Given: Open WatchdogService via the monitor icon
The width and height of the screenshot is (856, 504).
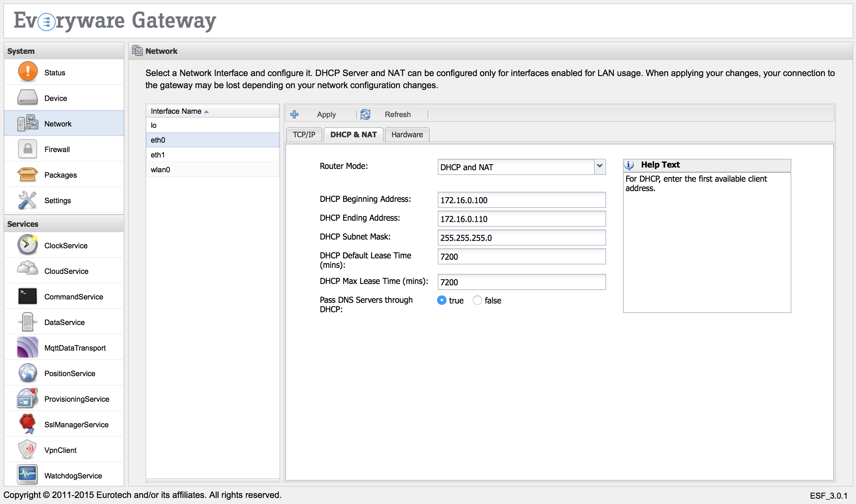Looking at the screenshot, I should [28, 475].
